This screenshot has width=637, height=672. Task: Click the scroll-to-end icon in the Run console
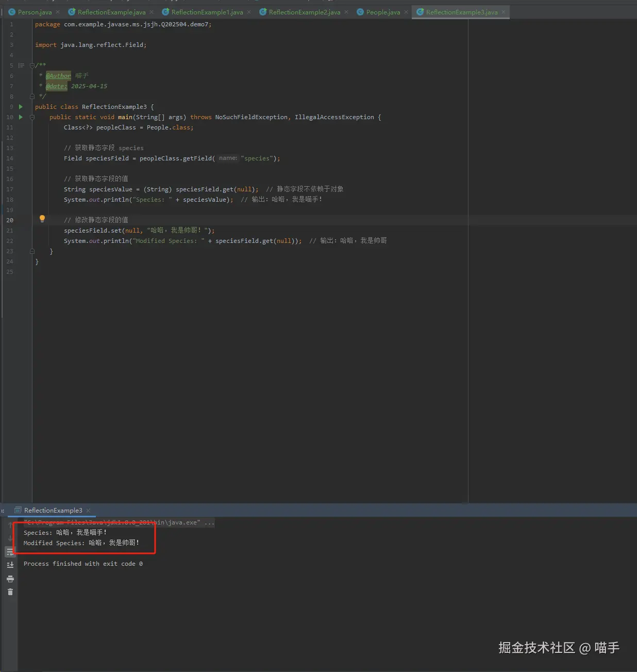click(10, 565)
